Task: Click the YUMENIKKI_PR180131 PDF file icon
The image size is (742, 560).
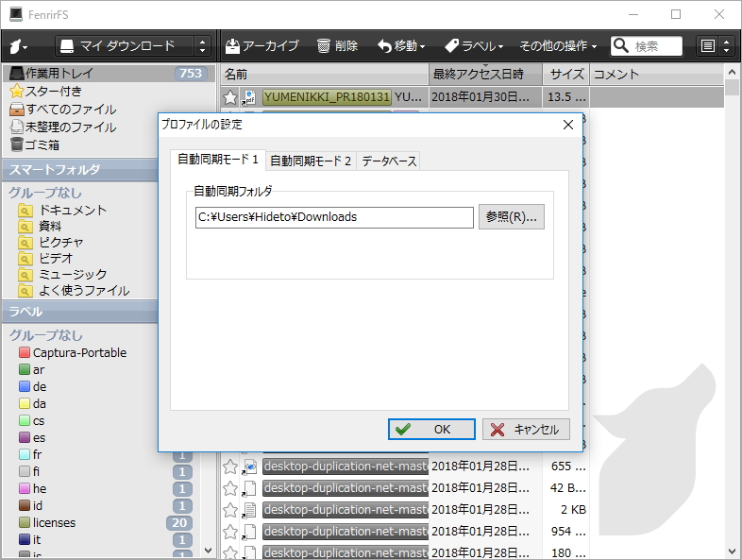Action: (249, 97)
